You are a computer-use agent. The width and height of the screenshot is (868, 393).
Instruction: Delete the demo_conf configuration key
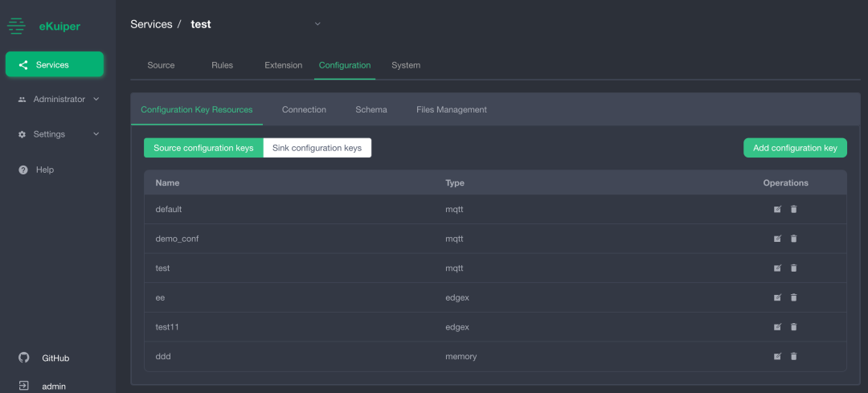pos(794,239)
